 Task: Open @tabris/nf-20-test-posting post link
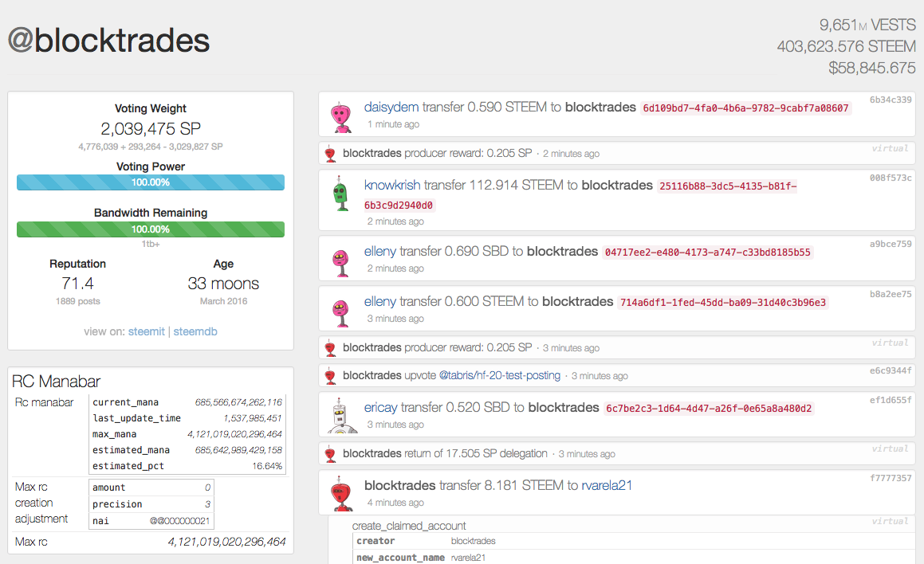click(x=500, y=376)
